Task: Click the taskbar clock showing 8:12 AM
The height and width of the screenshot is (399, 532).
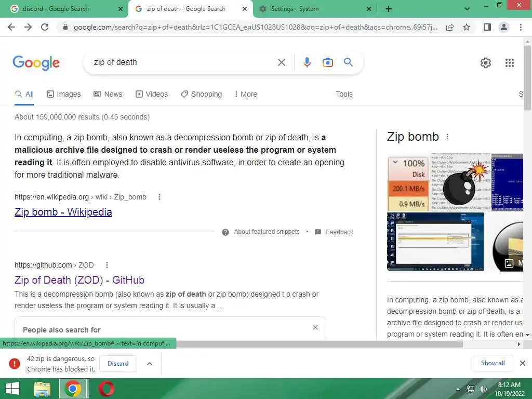Action: [509, 389]
